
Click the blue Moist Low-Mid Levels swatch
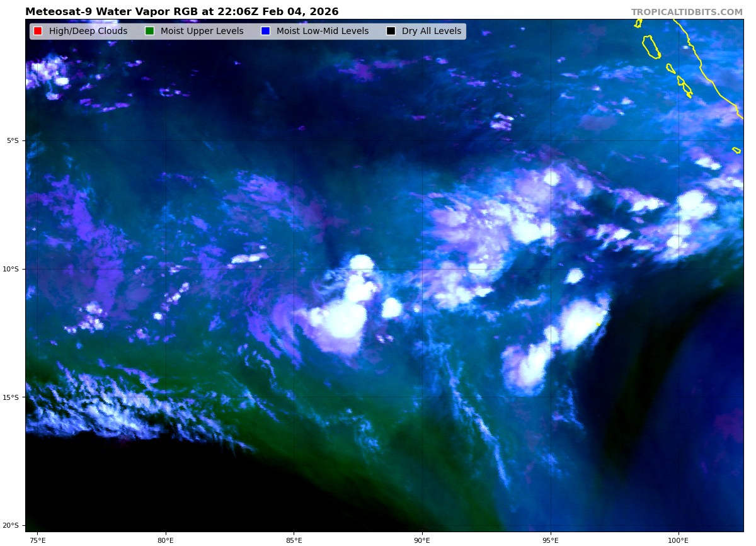(x=265, y=31)
